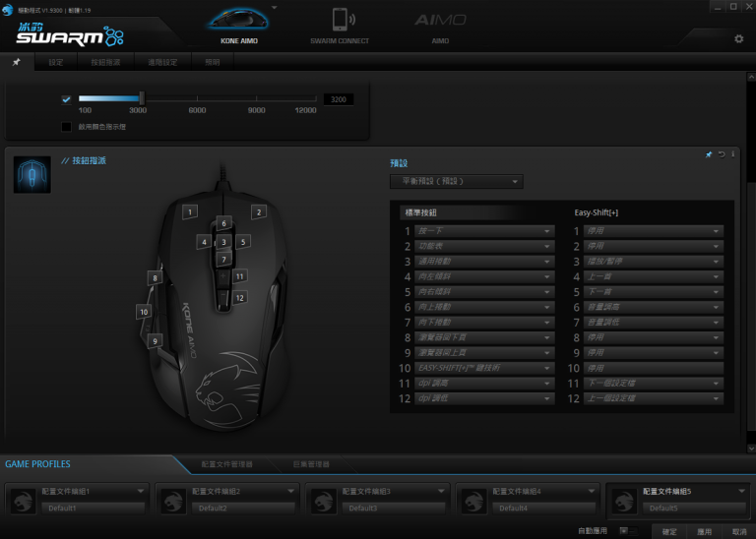Switch to the 照明 tab
756x539 pixels.
tap(213, 62)
